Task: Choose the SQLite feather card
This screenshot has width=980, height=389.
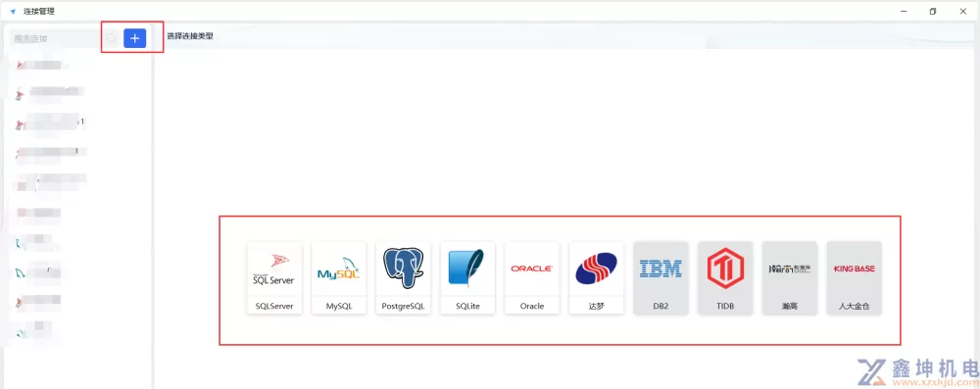Action: (467, 277)
